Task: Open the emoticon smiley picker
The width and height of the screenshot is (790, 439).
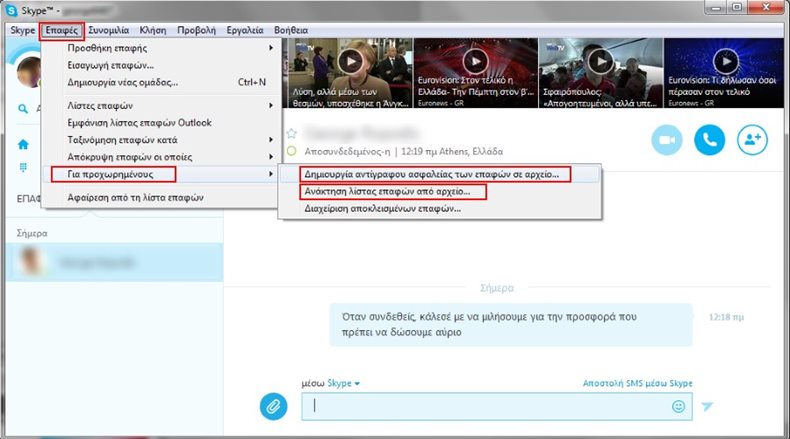Action: [678, 406]
